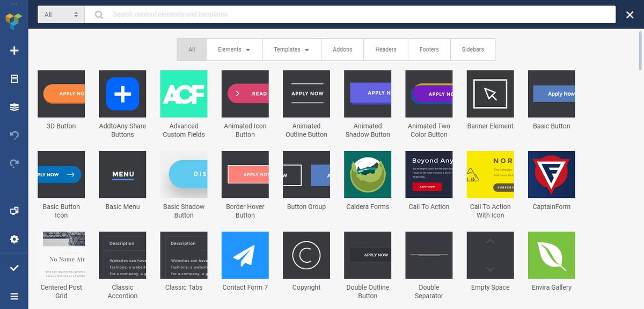Close the element panel with X
This screenshot has height=309, width=644.
630,15
